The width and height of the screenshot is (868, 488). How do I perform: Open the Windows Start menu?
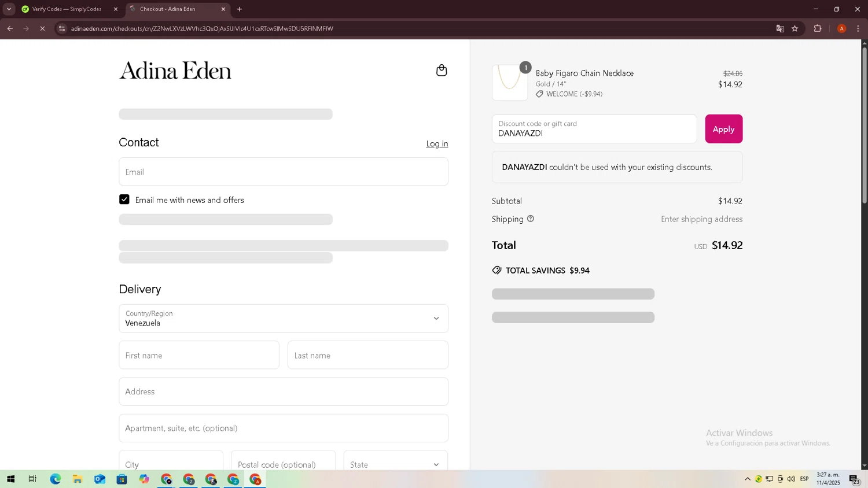coord(10,479)
